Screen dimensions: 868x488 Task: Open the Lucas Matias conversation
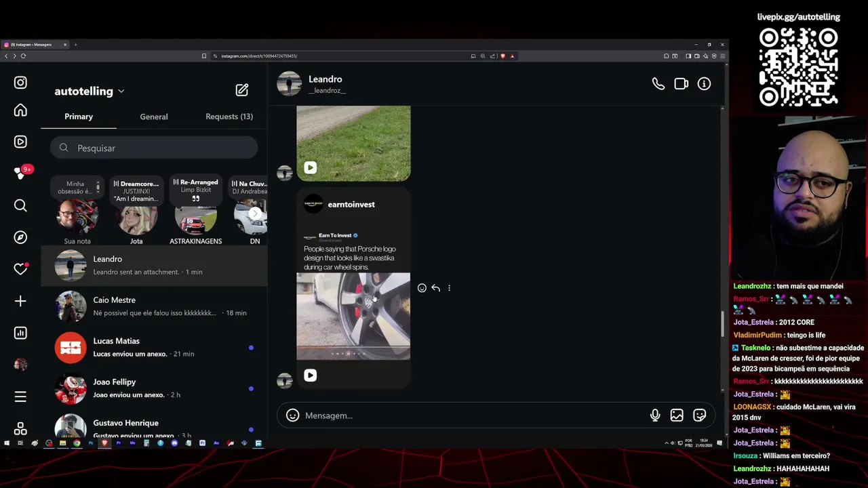[x=154, y=347]
